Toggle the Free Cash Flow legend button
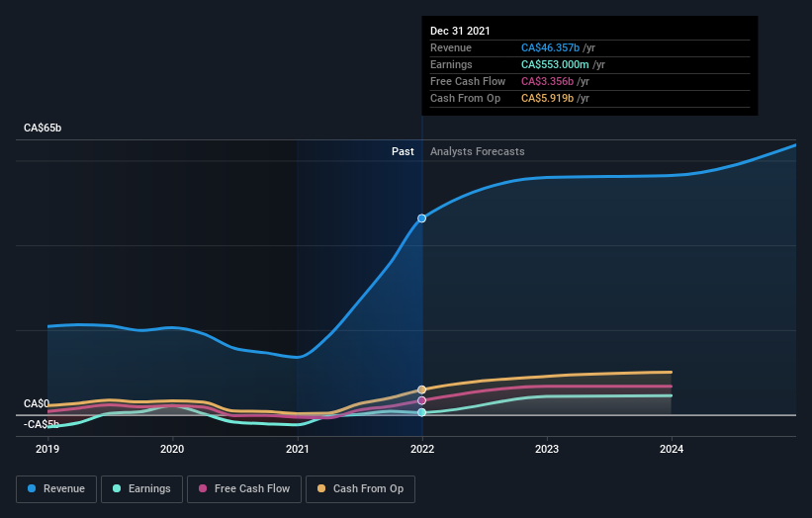The height and width of the screenshot is (518, 812). click(244, 489)
